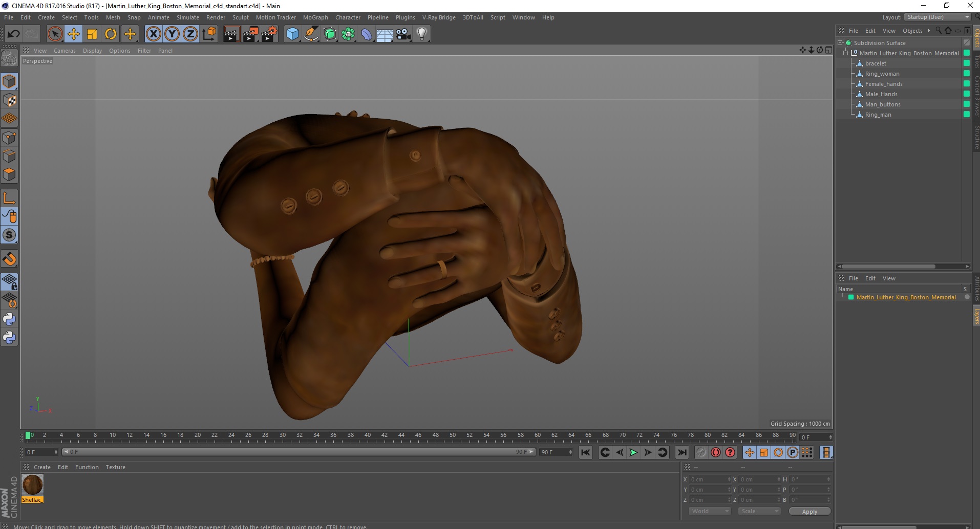Collapse Subdivision Surface tree node
Screen dimensions: 980x529
[x=840, y=43]
